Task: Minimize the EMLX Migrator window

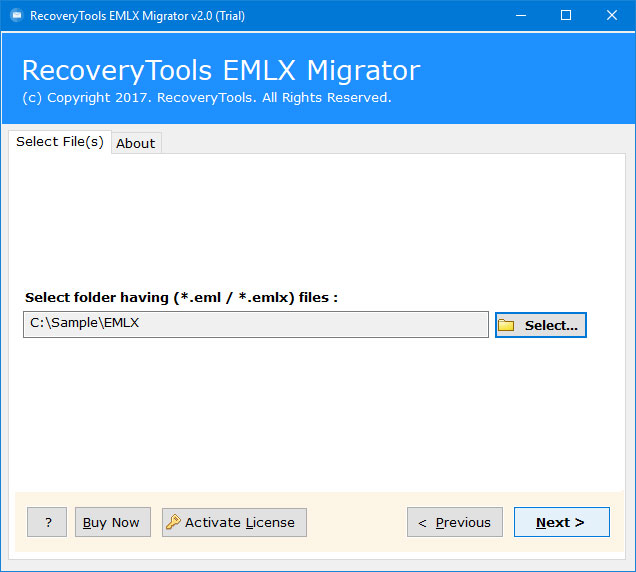Action: pyautogui.click(x=521, y=15)
